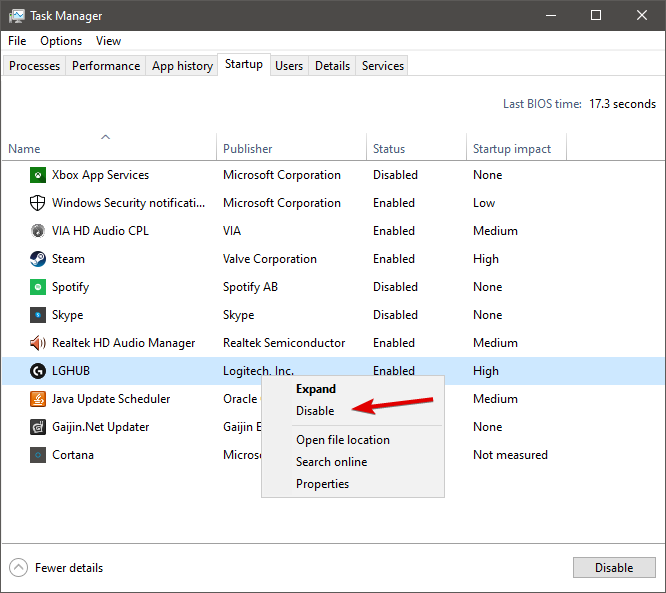This screenshot has height=593, width=666.
Task: Choose Open file location menu entry
Action: pyautogui.click(x=343, y=440)
